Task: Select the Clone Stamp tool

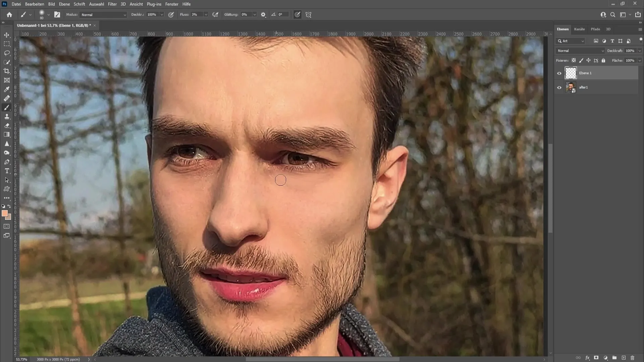Action: click(x=7, y=116)
